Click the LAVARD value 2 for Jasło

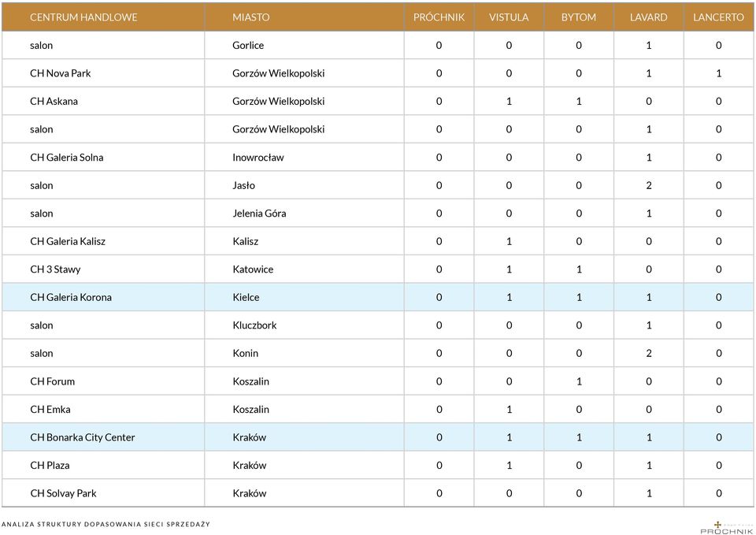pyautogui.click(x=649, y=185)
